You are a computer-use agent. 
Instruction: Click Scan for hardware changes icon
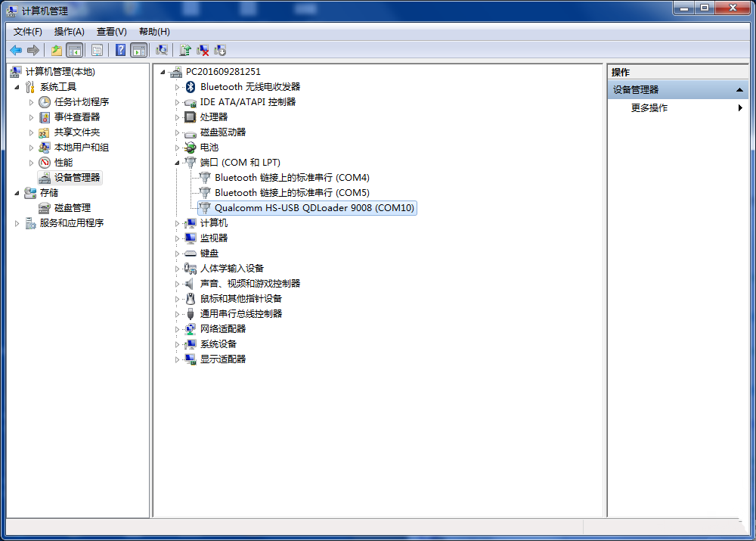[x=162, y=50]
